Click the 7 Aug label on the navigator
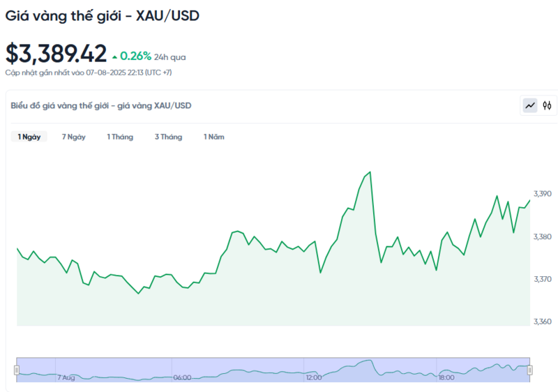This screenshot has width=558, height=392. tap(66, 377)
